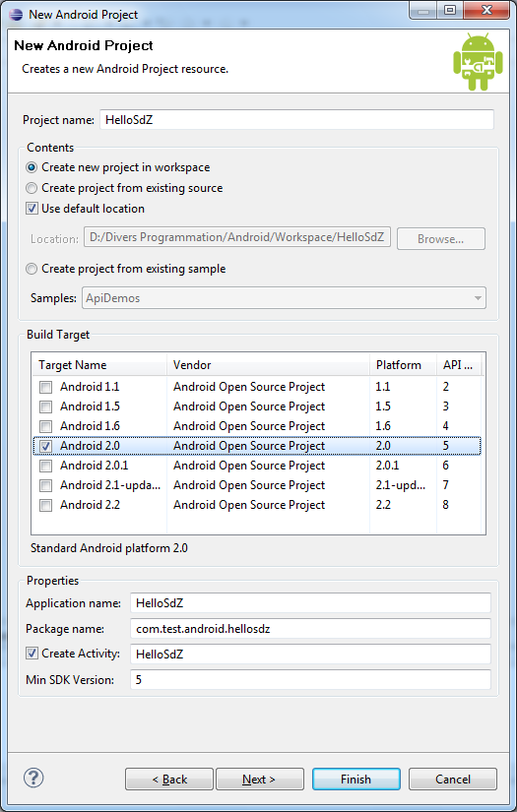Open the Samples dropdown
The image size is (517, 812).
[x=284, y=298]
